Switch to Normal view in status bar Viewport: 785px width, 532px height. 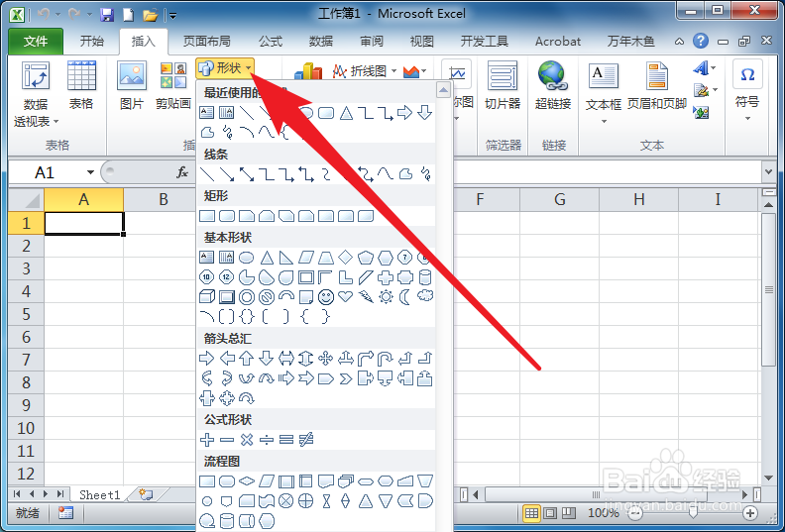[531, 513]
